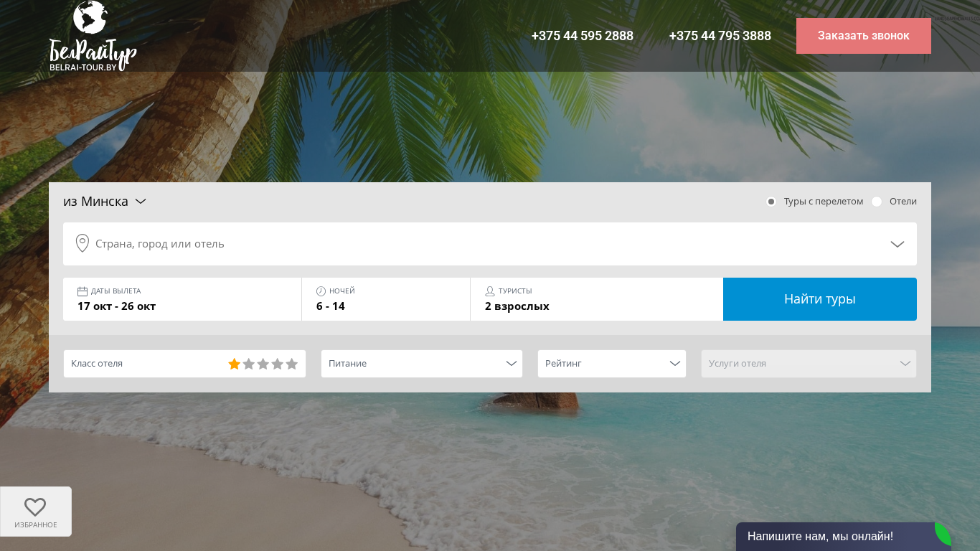Viewport: 980px width, 551px height.
Task: Click the 'Заказать звонок' button
Action: [864, 36]
